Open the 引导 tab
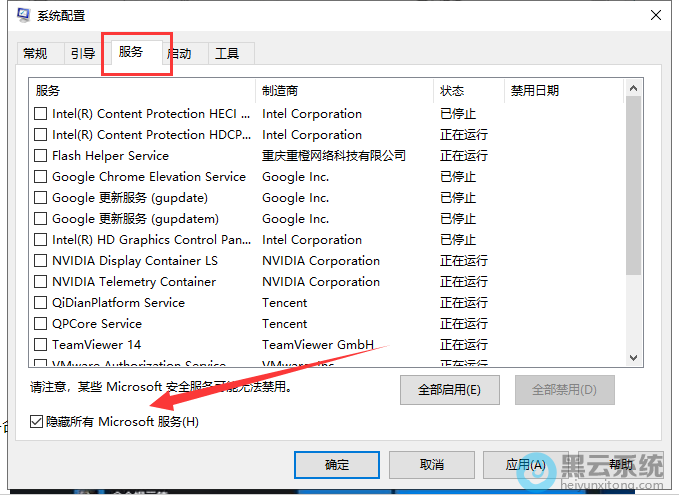679x497 pixels. 82,54
